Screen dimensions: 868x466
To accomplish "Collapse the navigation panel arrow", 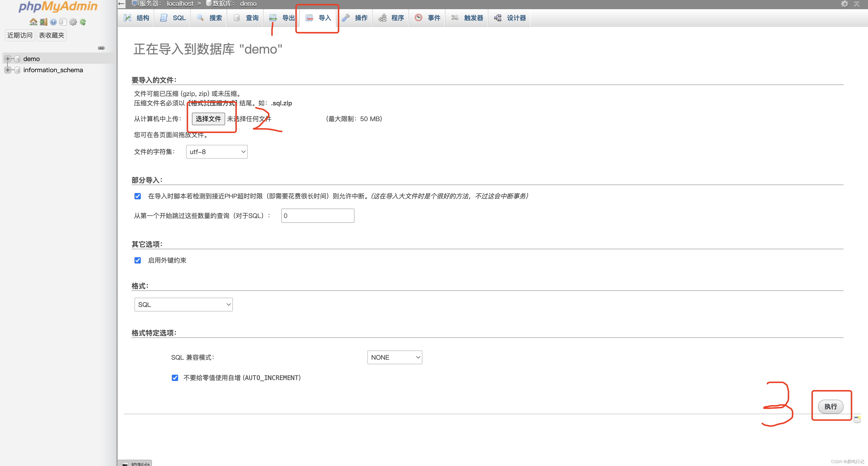I will (x=121, y=4).
